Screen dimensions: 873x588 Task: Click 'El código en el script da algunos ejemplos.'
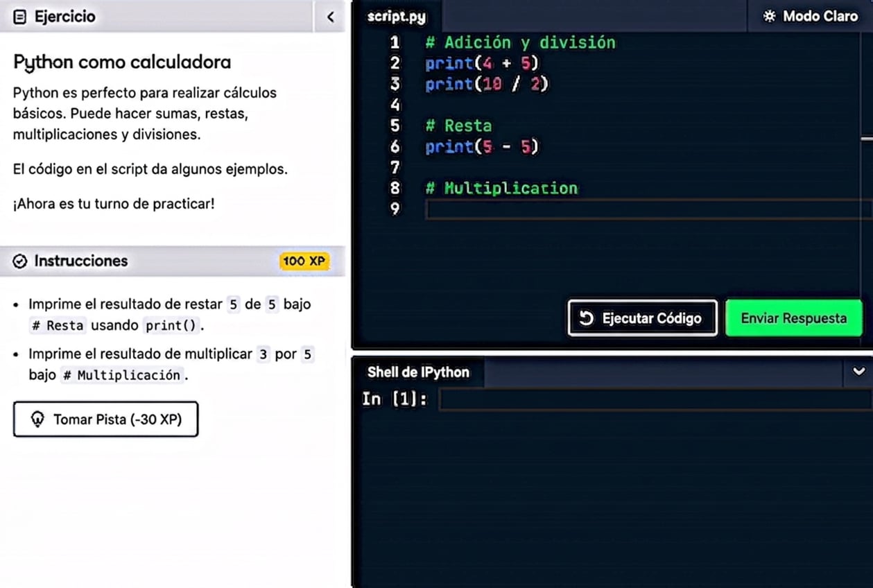coord(150,169)
